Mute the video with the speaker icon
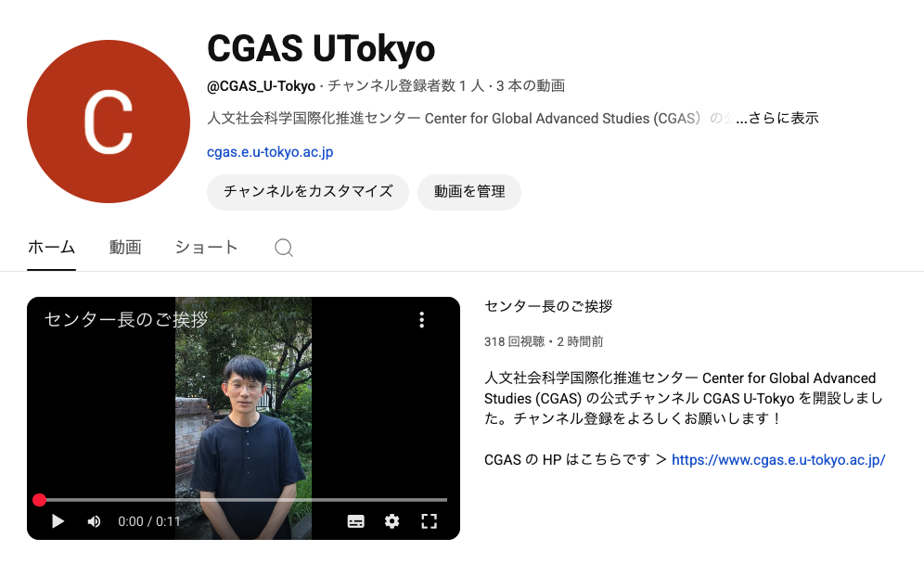This screenshot has width=924, height=564. [94, 521]
